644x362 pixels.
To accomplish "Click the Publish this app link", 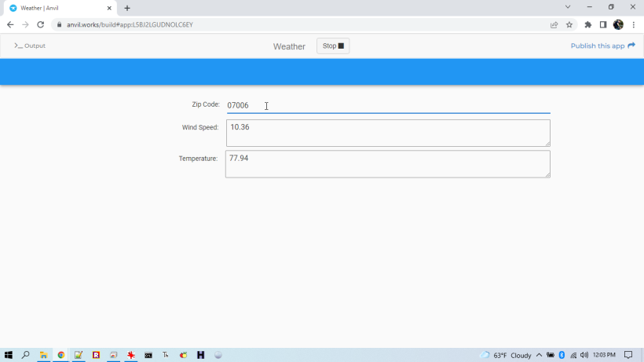I will point(602,46).
